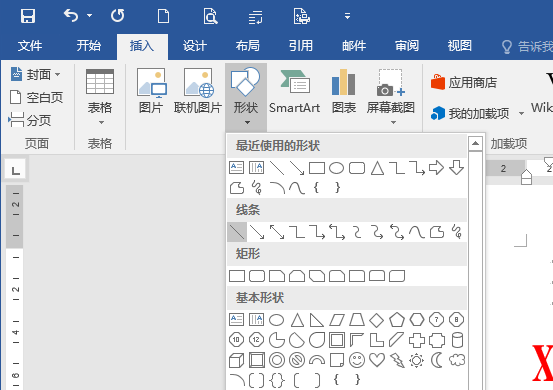
Task: Select the parallelogram in 基本形状
Action: 337,320
